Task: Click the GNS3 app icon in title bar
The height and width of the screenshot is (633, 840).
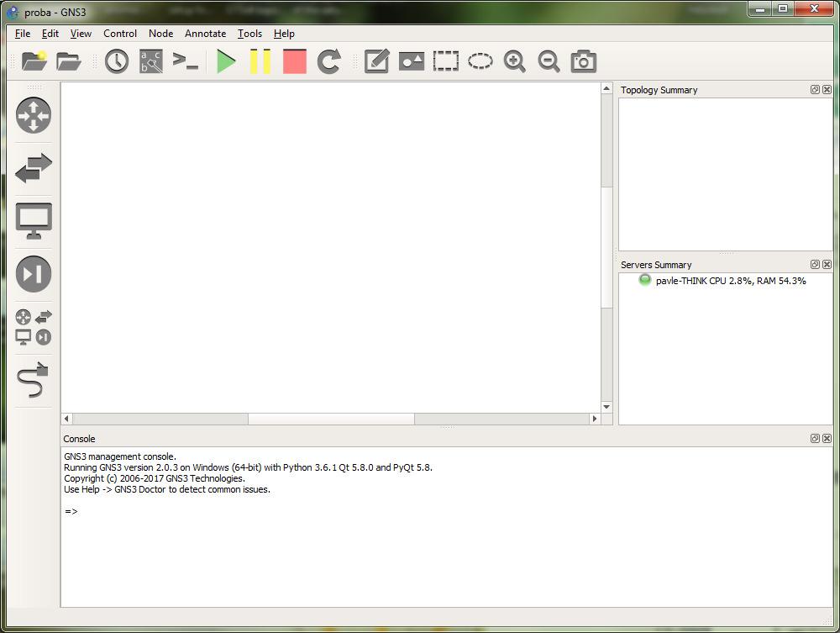Action: pos(12,12)
